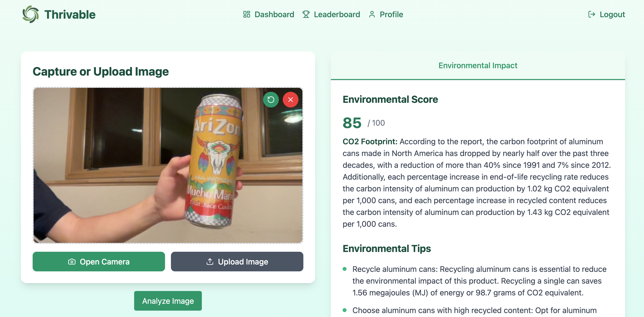644x317 pixels.
Task: Click the Thrivable brand name
Action: point(70,14)
